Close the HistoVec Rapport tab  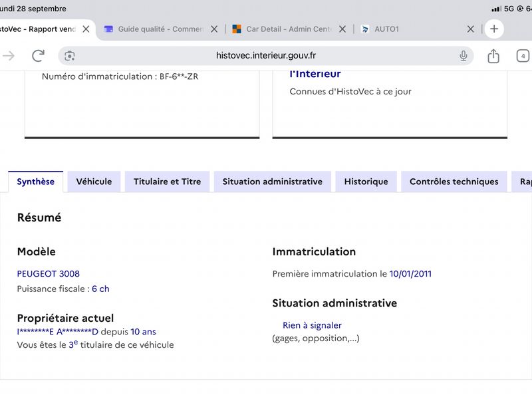pyautogui.click(x=86, y=29)
